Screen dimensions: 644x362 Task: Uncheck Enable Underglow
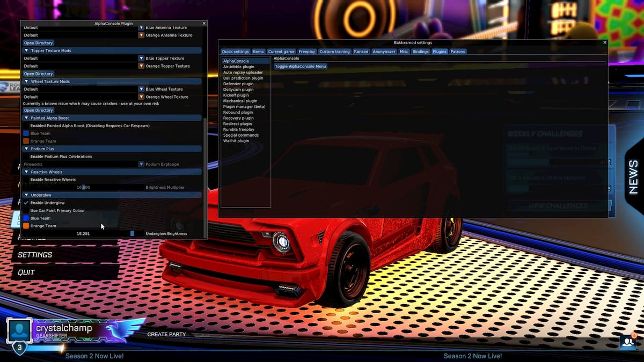(x=26, y=203)
